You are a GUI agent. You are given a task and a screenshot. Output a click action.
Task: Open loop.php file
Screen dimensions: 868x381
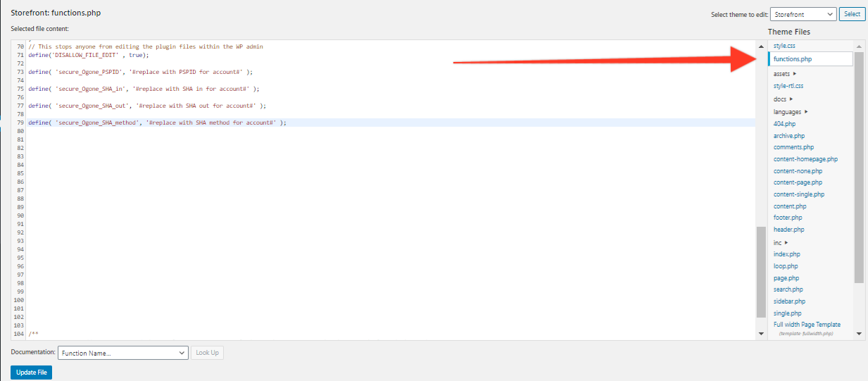click(x=786, y=266)
